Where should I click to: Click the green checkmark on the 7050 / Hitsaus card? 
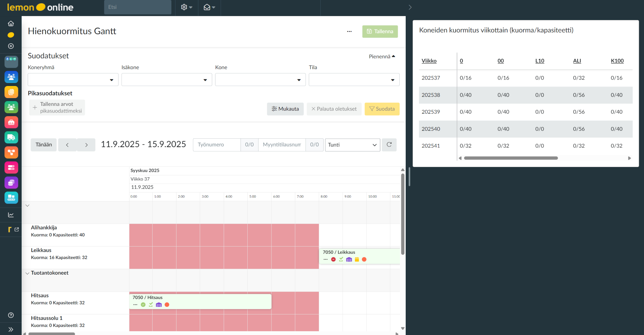tap(143, 304)
